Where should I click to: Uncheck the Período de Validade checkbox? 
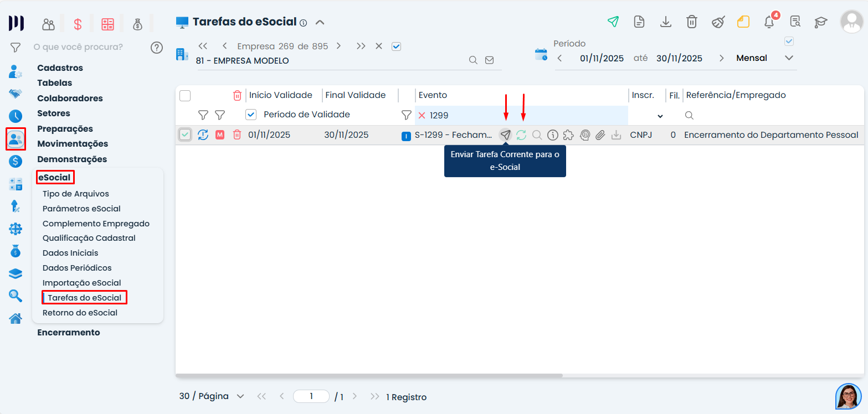(x=251, y=115)
